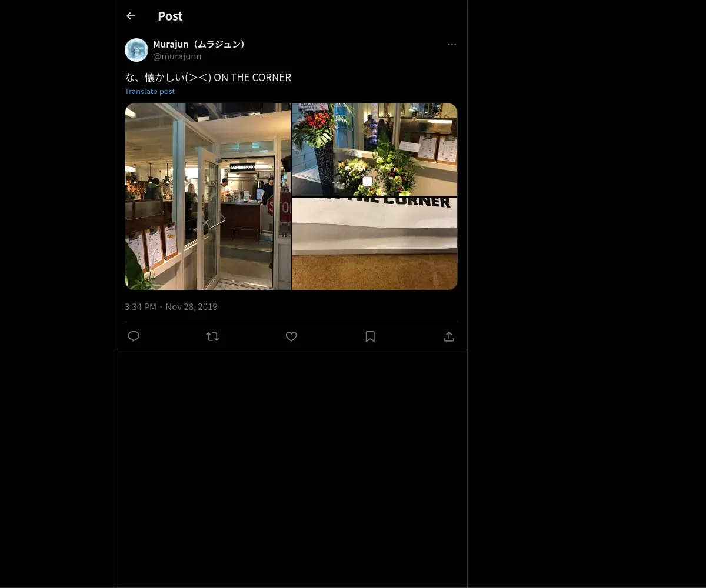706x588 pixels.
Task: Like the post with the heart icon
Action: coord(291,336)
